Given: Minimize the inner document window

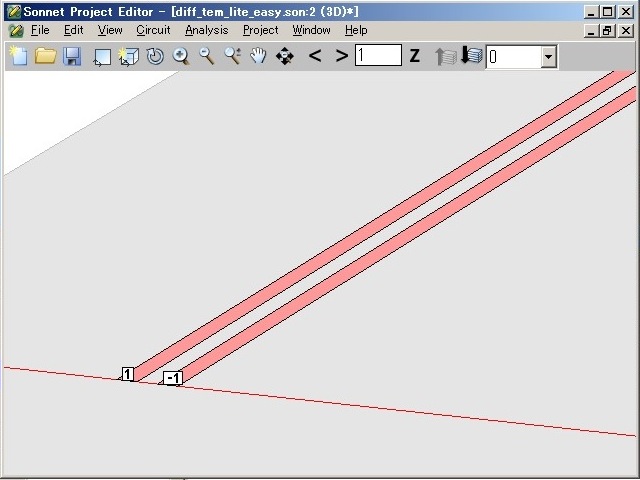Looking at the screenshot, I should 591,31.
